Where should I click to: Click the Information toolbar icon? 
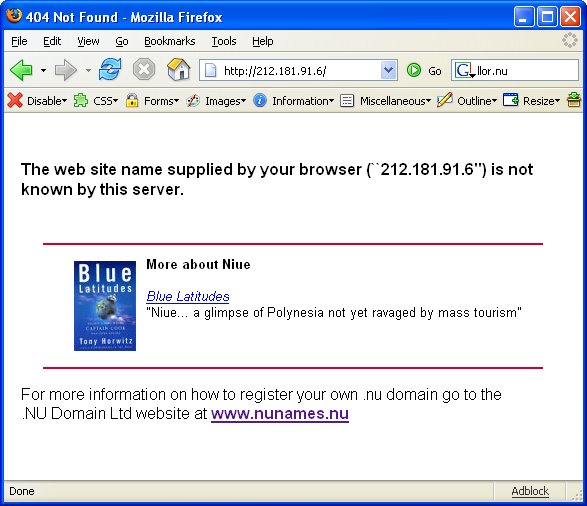pos(293,101)
